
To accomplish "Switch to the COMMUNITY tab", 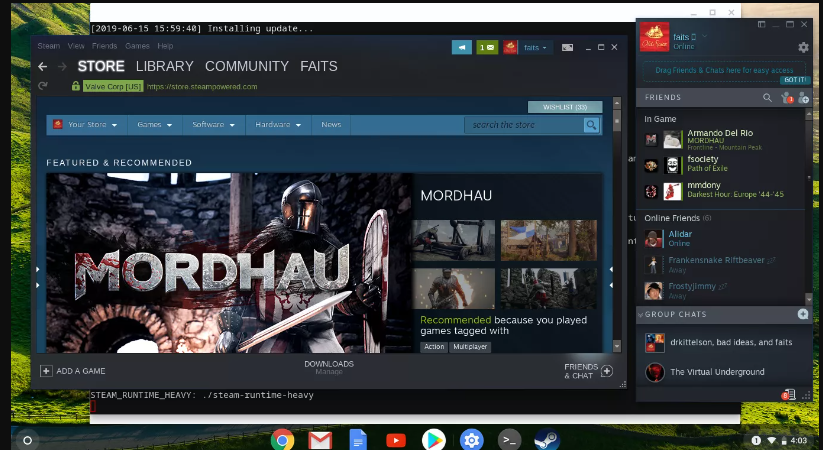I will 247,66.
